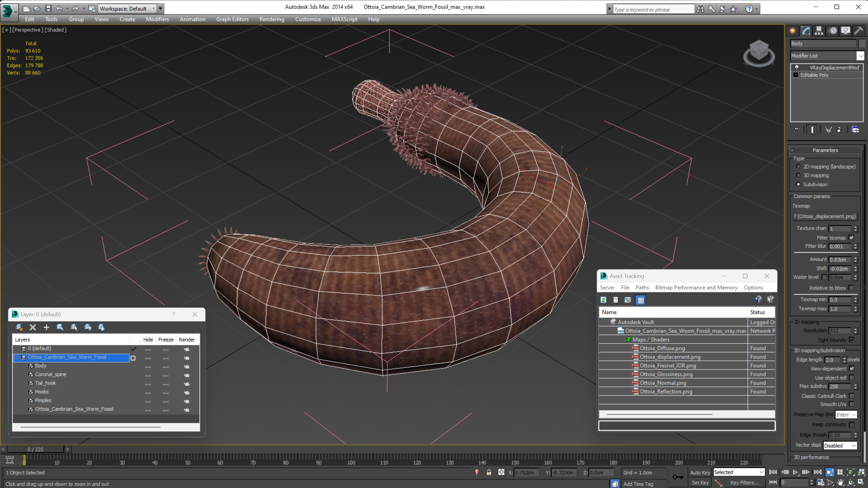Refresh the Asset Tracking list

[604, 300]
